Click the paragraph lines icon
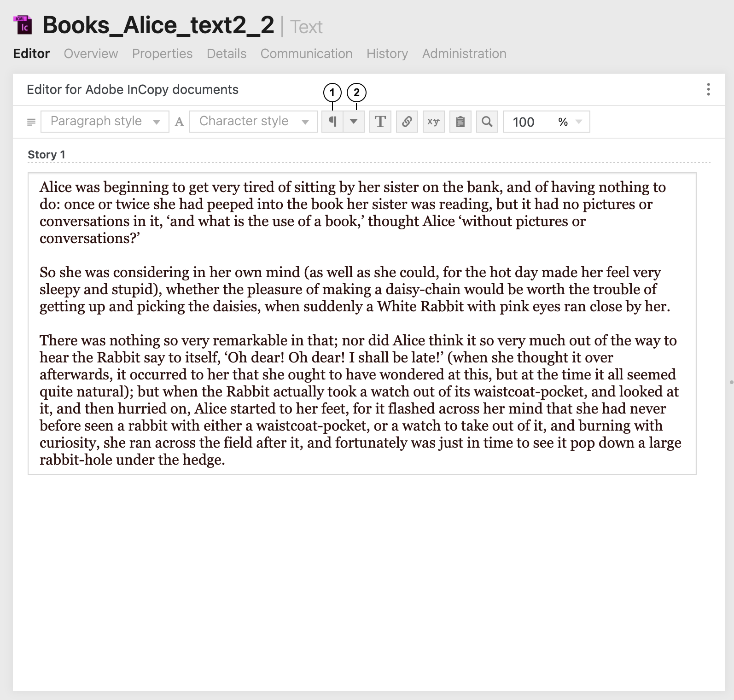This screenshot has width=734, height=700. pyautogui.click(x=31, y=122)
